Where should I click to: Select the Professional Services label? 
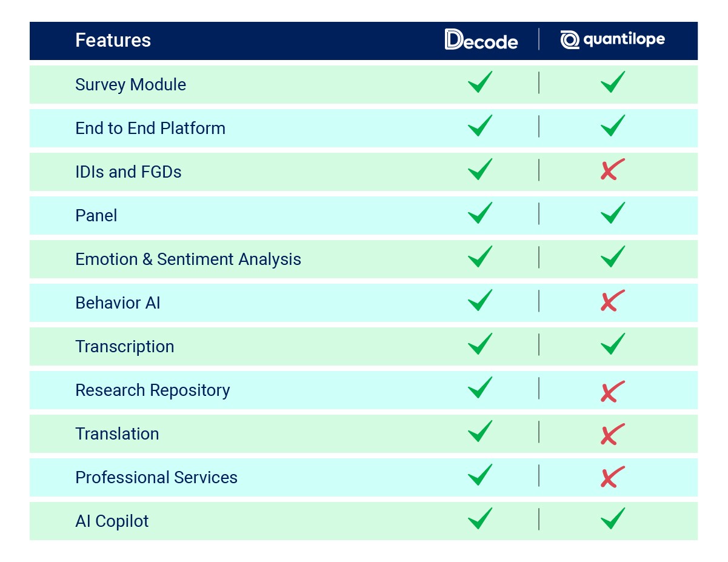point(156,477)
